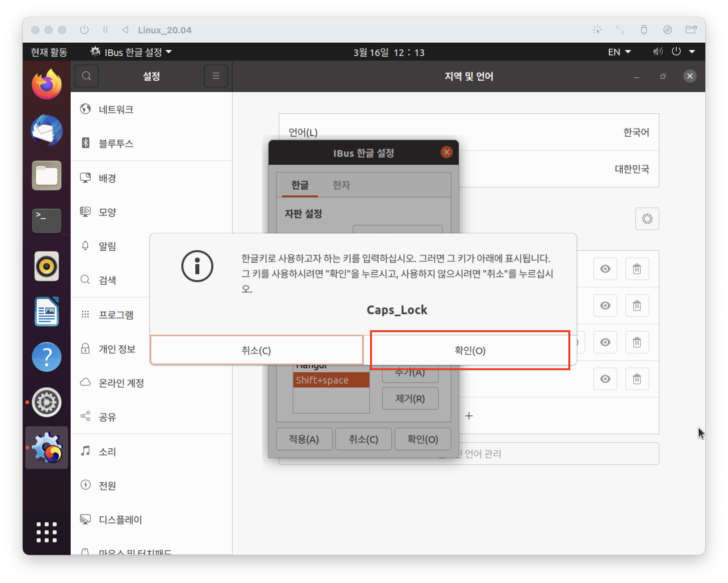This screenshot has height=583, width=728.
Task: Expand the IBus 한글 설정 app menu
Action: tap(132, 52)
